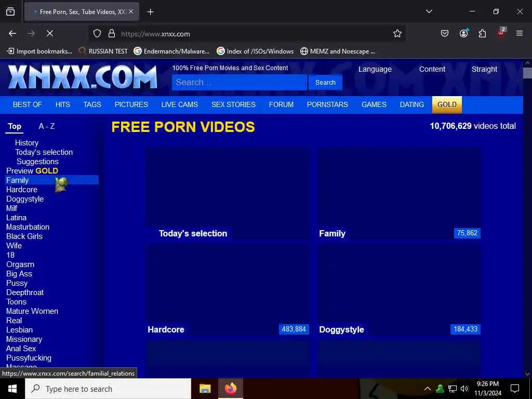Open the MEMZ and Noescape bookmark
Viewport: 532px width, 399px height.
(x=338, y=51)
